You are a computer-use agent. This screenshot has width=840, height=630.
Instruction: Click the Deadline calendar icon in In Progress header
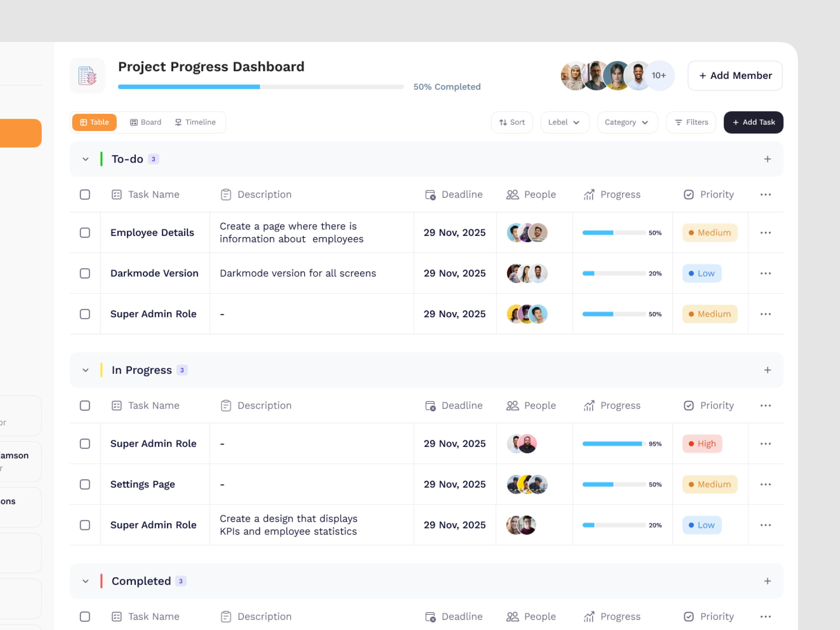pyautogui.click(x=430, y=406)
